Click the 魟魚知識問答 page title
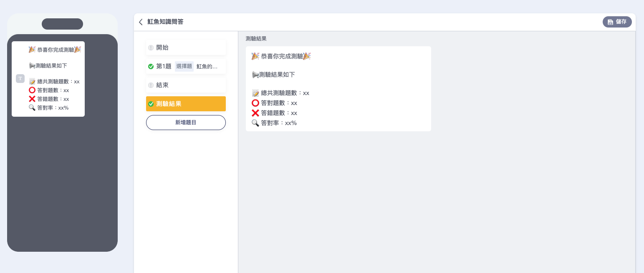This screenshot has width=644, height=273. click(165, 22)
